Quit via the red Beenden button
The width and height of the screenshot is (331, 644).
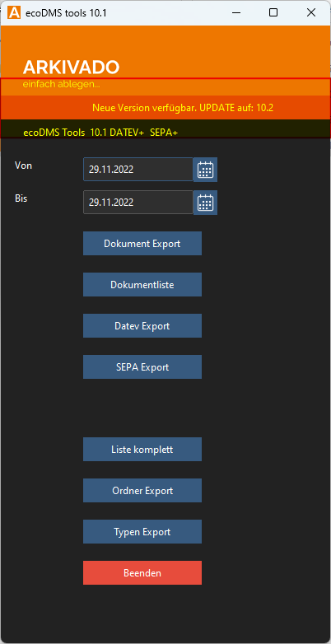coord(142,572)
